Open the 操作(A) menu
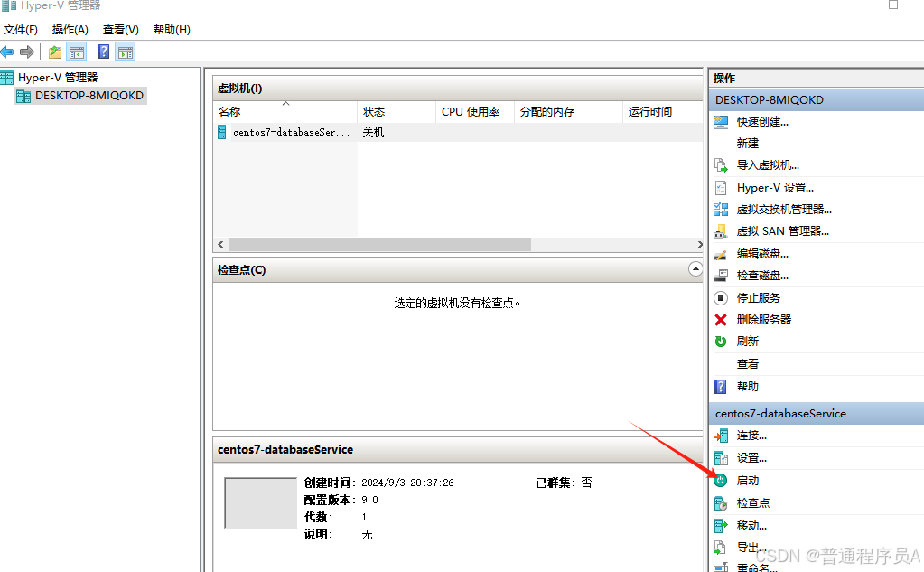 [70, 30]
